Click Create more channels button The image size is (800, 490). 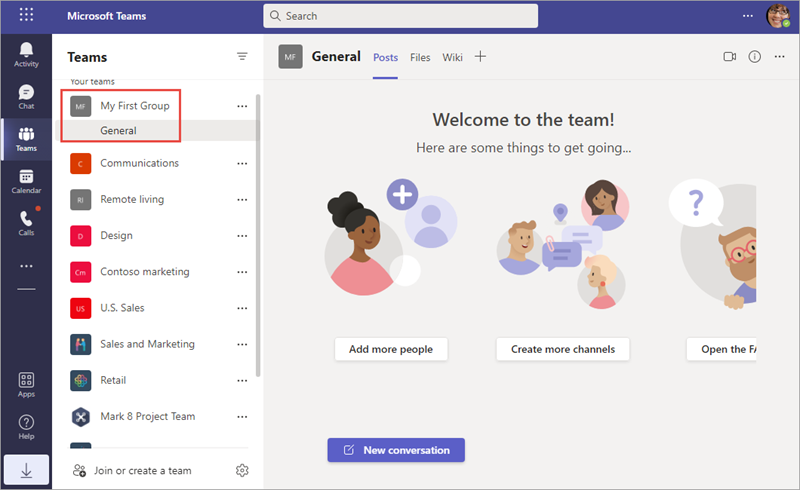(563, 349)
